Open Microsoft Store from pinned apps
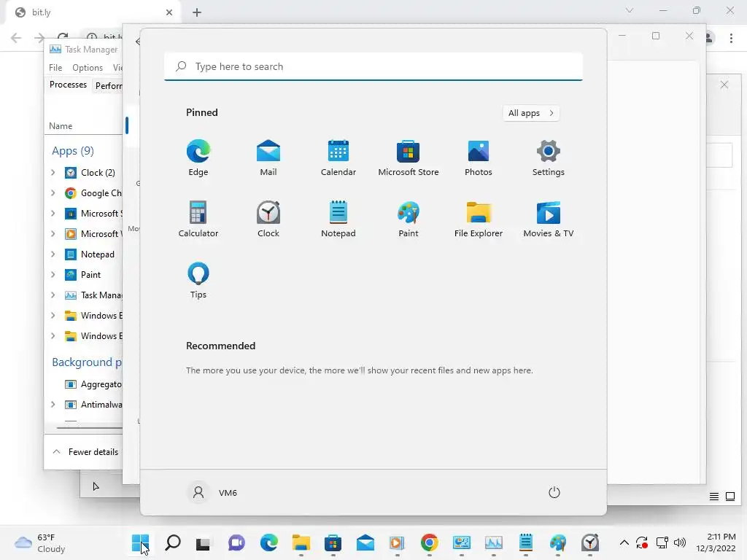The height and width of the screenshot is (560, 747). pyautogui.click(x=409, y=158)
